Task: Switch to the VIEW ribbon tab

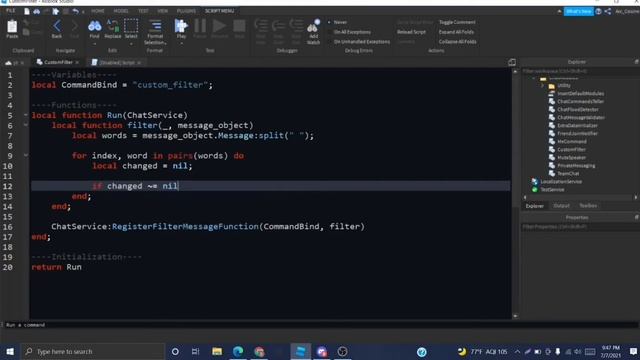Action: [162, 11]
